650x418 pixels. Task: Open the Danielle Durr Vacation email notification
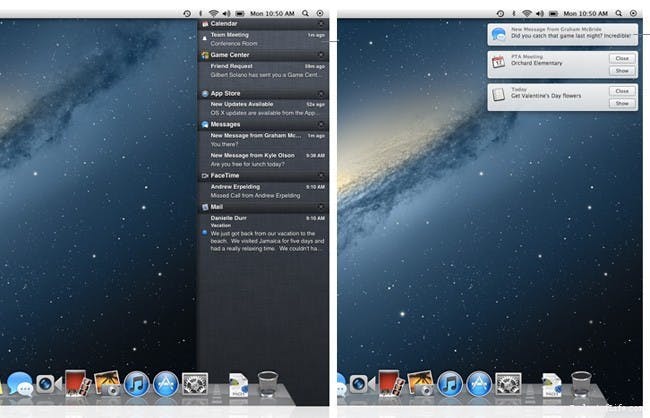264,233
